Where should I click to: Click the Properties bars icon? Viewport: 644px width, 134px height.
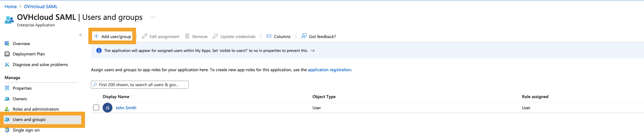pyautogui.click(x=7, y=88)
